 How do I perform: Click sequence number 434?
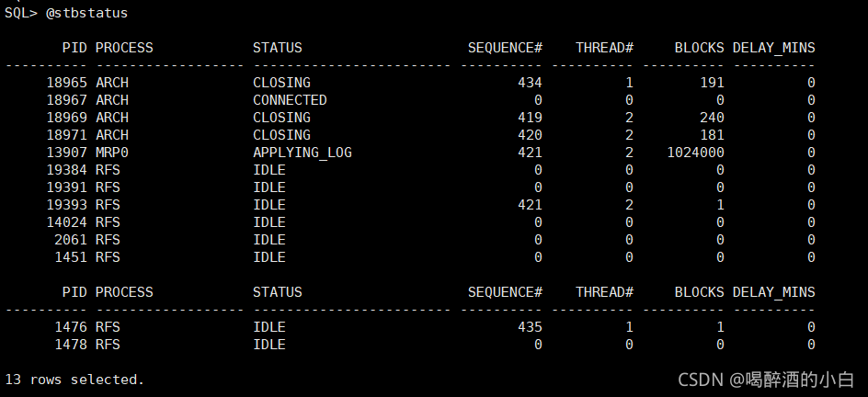[530, 83]
